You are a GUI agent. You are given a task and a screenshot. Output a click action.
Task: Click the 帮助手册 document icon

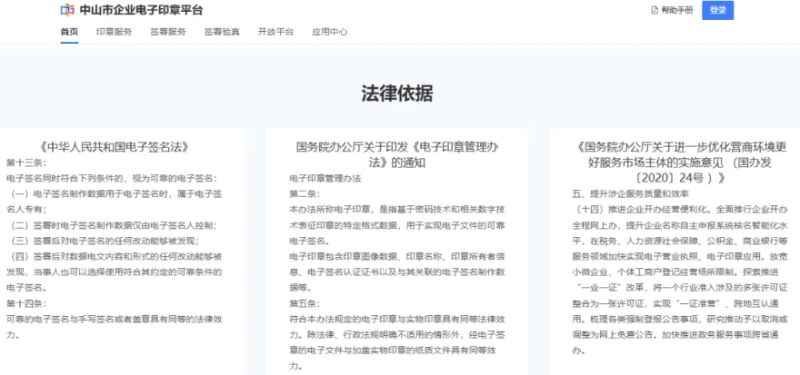click(655, 10)
